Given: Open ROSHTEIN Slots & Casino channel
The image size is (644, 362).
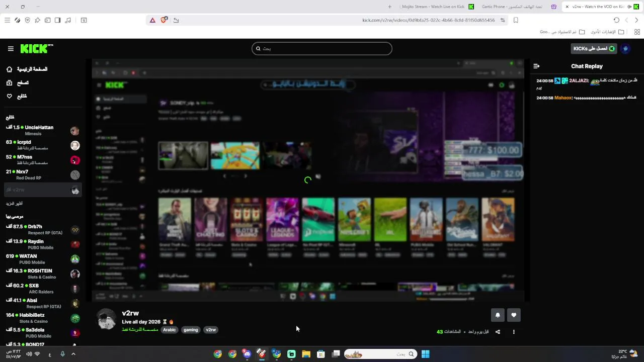Looking at the screenshot, I should point(43,274).
